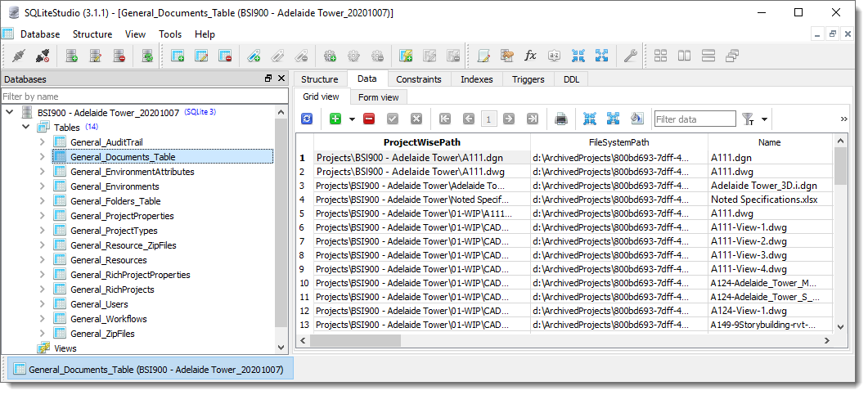Click the Create table icon
Screen dimensions: 868x395
pos(178,56)
